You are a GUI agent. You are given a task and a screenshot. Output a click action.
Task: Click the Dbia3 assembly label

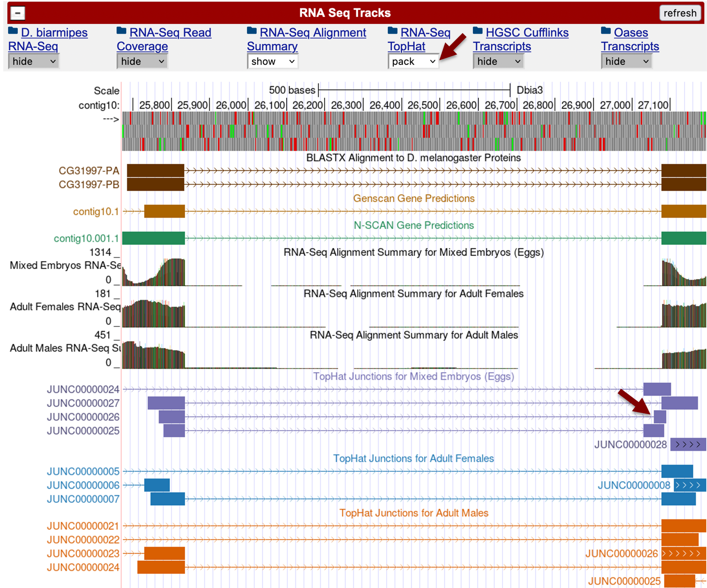[529, 90]
